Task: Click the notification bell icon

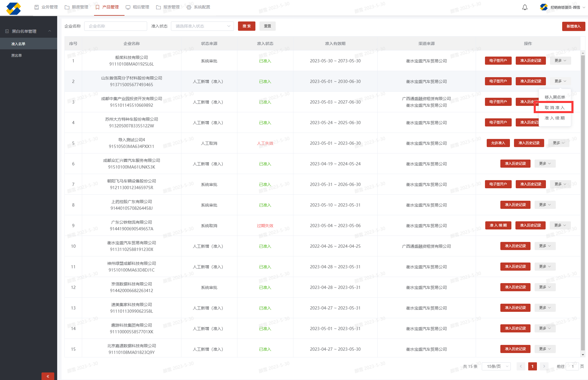Action: (x=525, y=7)
